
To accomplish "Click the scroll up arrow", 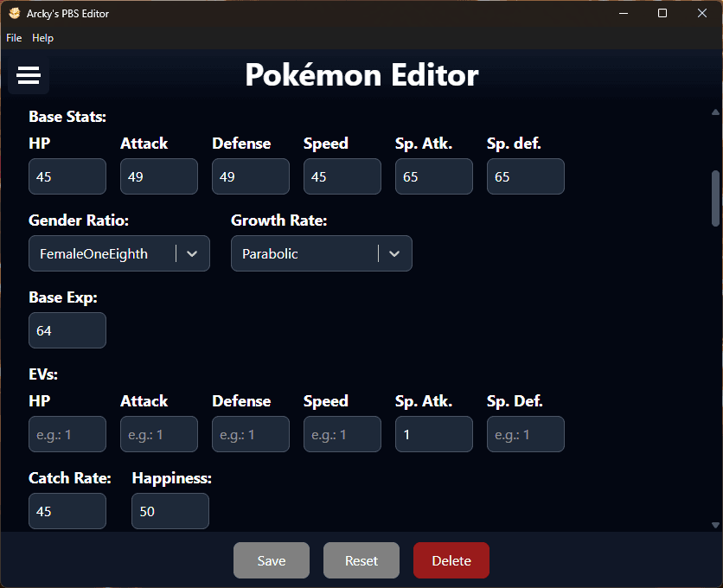I will tap(715, 112).
